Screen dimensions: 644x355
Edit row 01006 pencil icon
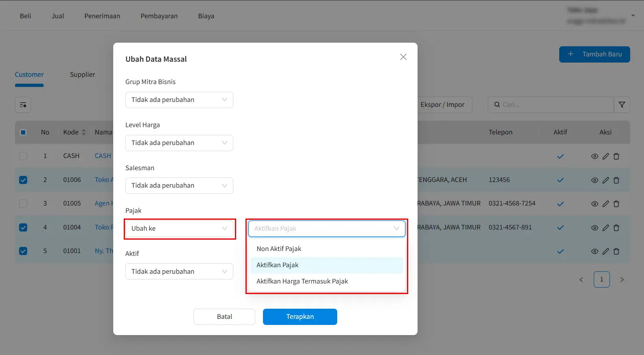605,180
